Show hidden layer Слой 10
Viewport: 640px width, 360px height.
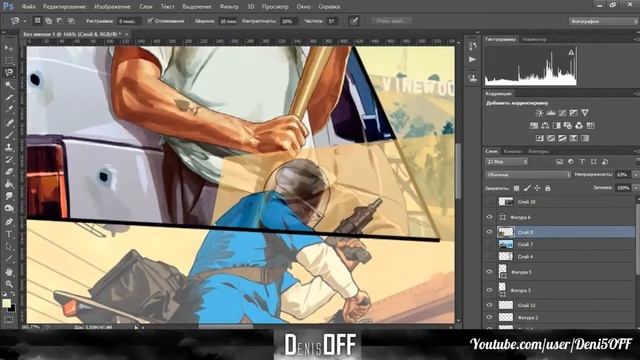(489, 202)
